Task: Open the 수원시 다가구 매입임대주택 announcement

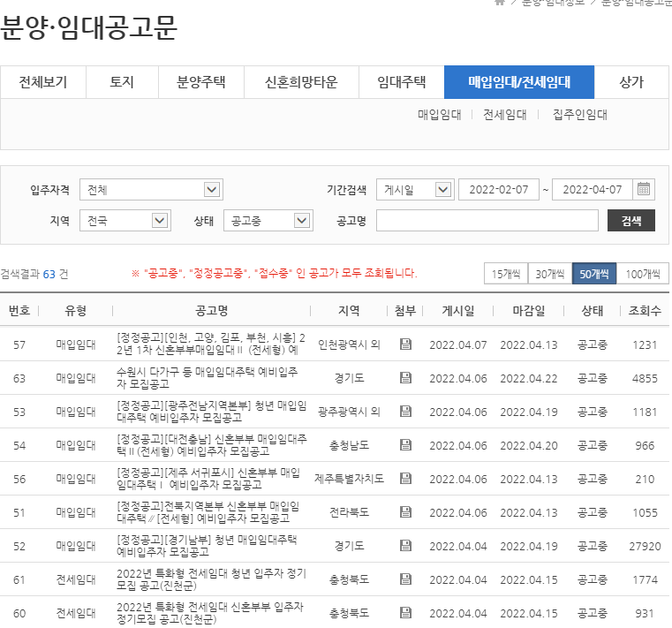Action: (x=207, y=378)
